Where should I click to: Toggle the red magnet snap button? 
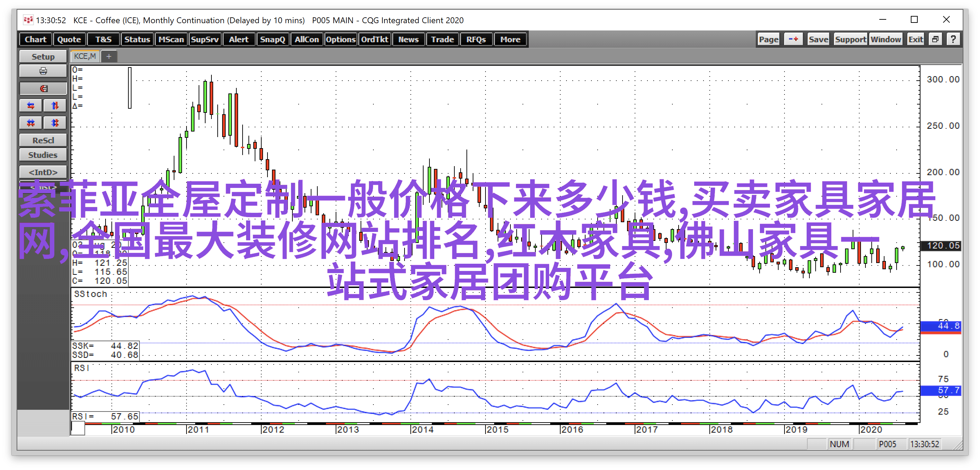pyautogui.click(x=43, y=88)
